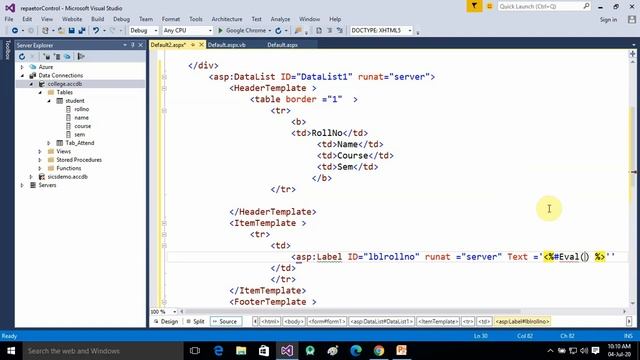The image size is (640, 360).
Task: Select the ItemTemplate breadcrumb tag
Action: (x=438, y=322)
